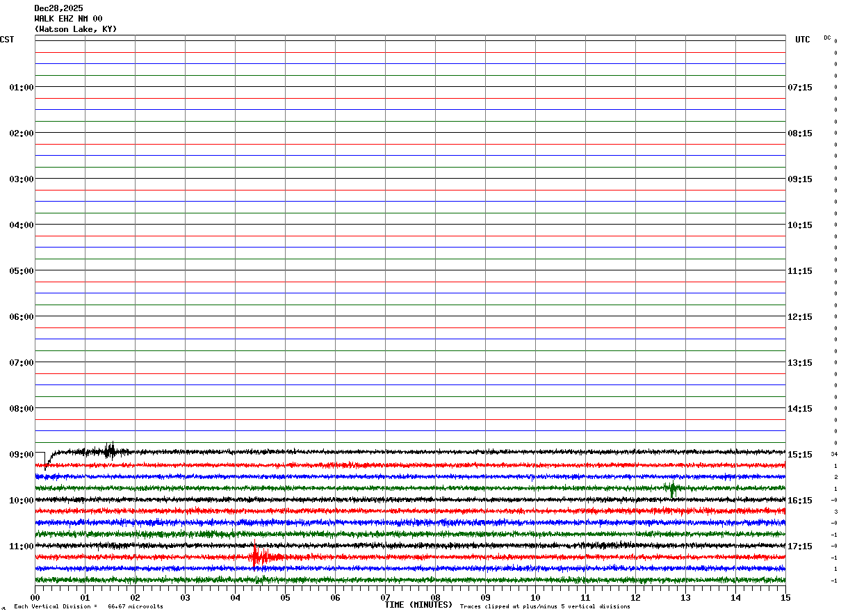Click the date label Dec28,2025
This screenshot has width=841, height=616.
coord(58,8)
